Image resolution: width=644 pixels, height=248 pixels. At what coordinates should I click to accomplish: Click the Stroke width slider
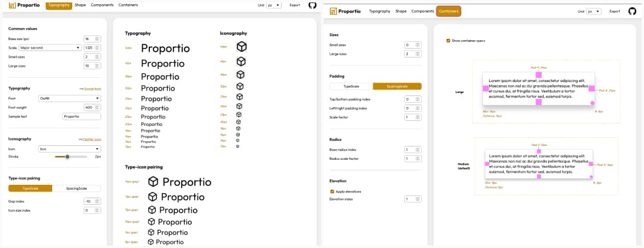pos(70,157)
